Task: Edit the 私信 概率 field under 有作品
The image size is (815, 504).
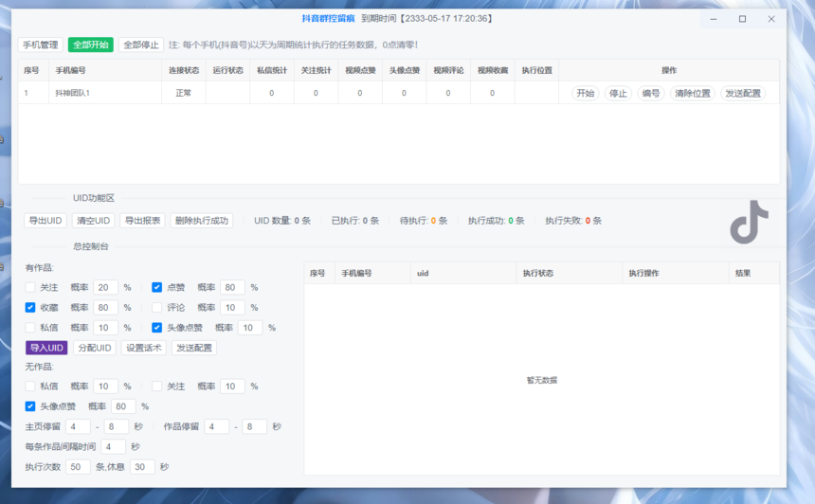Action: coord(105,328)
